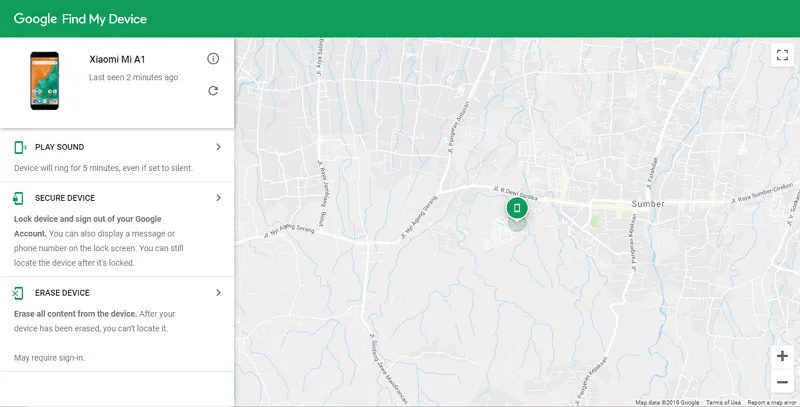Expand the Play Sound chevron arrow
Image resolution: width=800 pixels, height=407 pixels.
point(218,147)
